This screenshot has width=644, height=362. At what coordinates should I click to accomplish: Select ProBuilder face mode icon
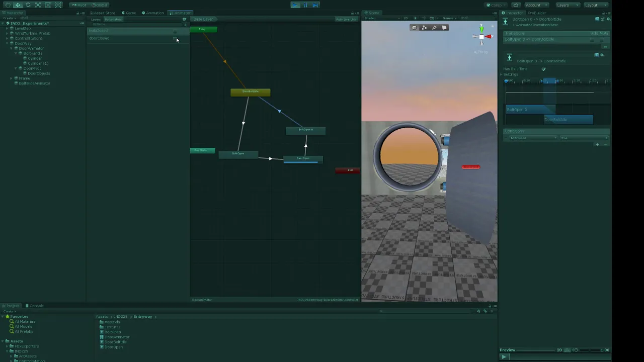point(444,28)
